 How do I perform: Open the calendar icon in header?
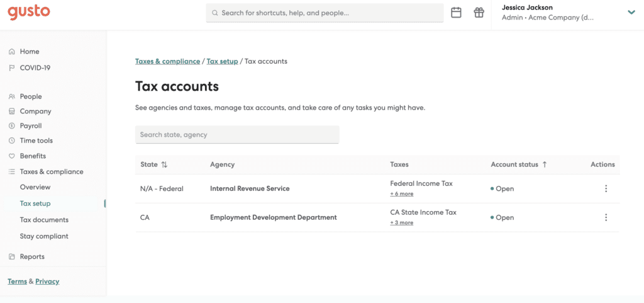pyautogui.click(x=457, y=13)
